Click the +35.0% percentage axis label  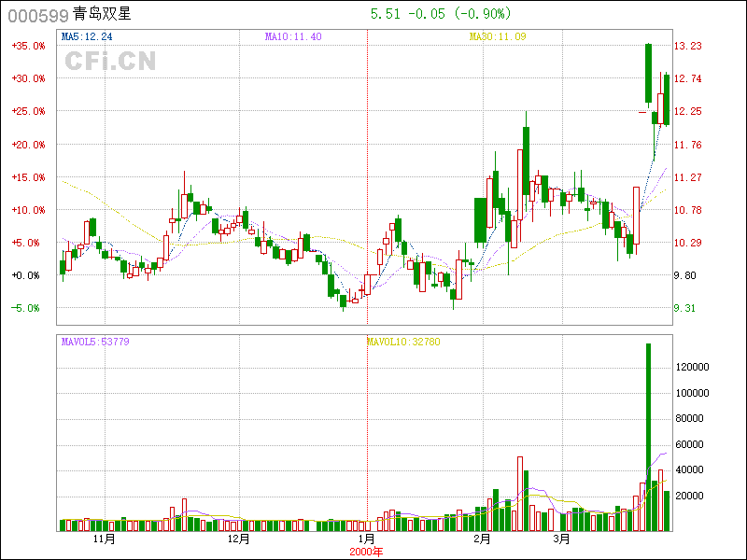[28, 46]
